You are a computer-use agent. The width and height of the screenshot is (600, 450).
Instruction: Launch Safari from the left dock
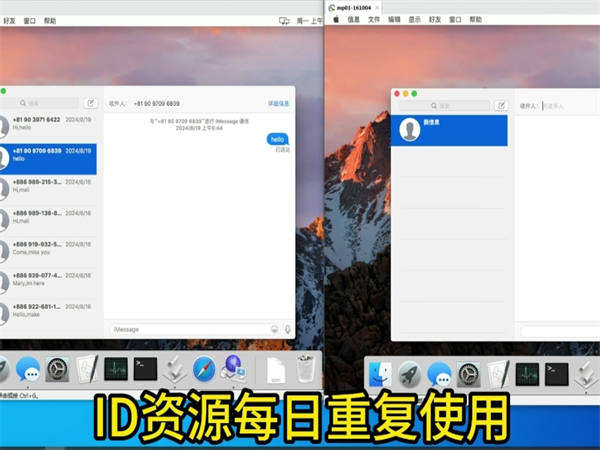(x=204, y=369)
